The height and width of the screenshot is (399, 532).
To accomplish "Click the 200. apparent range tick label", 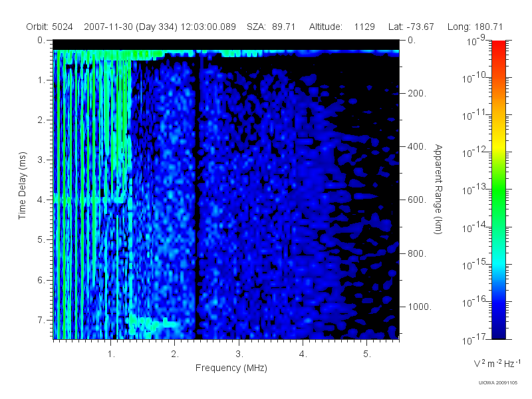I will (x=417, y=93).
